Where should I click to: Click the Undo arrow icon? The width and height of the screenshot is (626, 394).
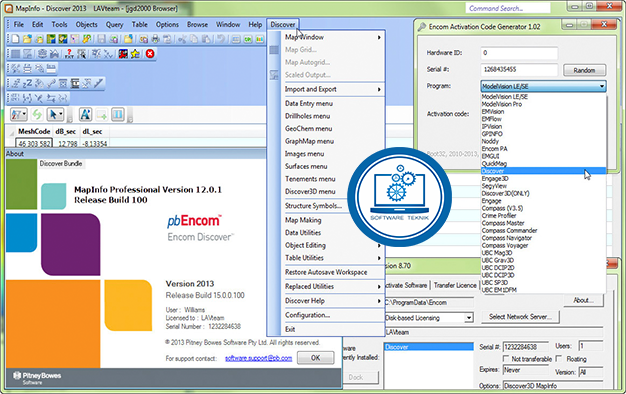tap(220, 39)
